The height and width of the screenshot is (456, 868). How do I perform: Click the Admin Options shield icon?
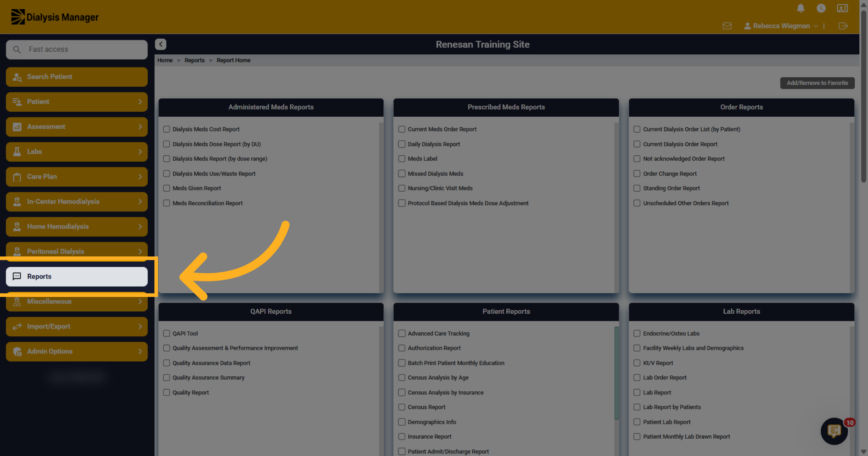[x=17, y=352]
